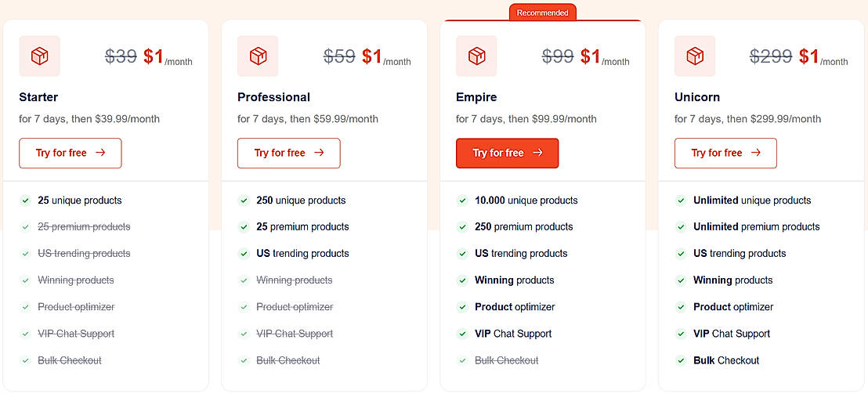Click checkmark beside Professional's US trending products
Screen dimensions: 868x394
click(244, 254)
